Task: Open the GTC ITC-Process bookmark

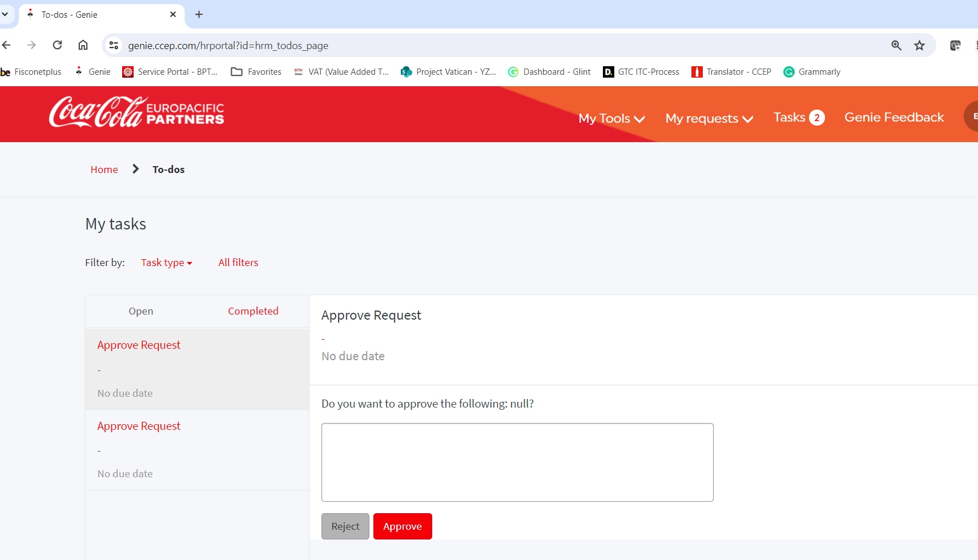Action: click(x=641, y=72)
